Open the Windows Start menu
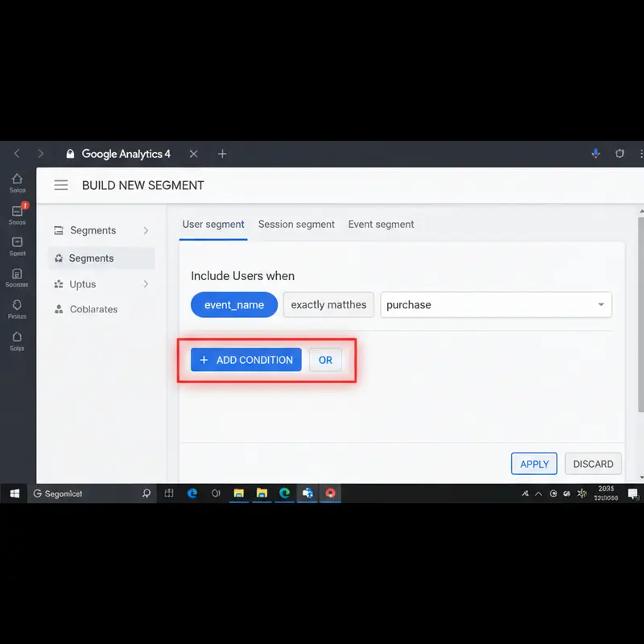This screenshot has height=644, width=644. click(14, 493)
